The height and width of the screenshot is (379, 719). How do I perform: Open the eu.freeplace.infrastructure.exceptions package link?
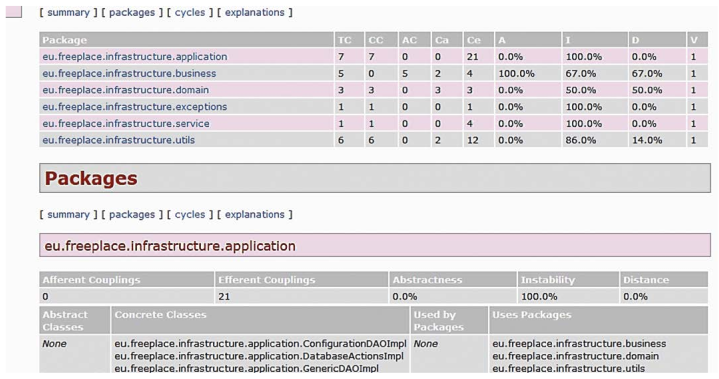pos(135,107)
